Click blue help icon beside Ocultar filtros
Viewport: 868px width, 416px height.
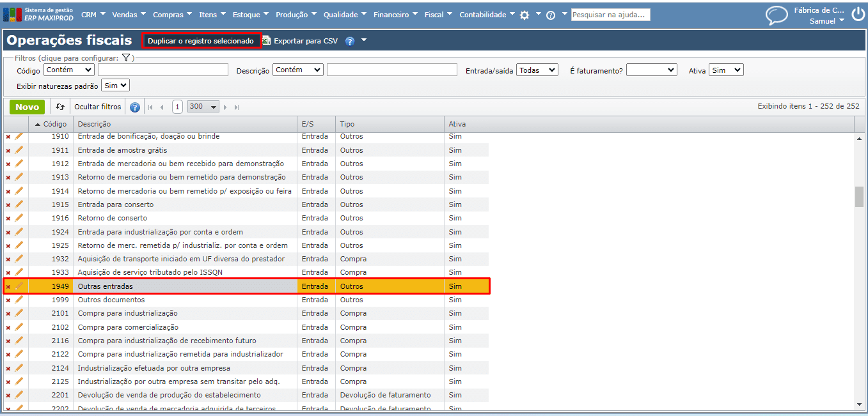click(135, 107)
